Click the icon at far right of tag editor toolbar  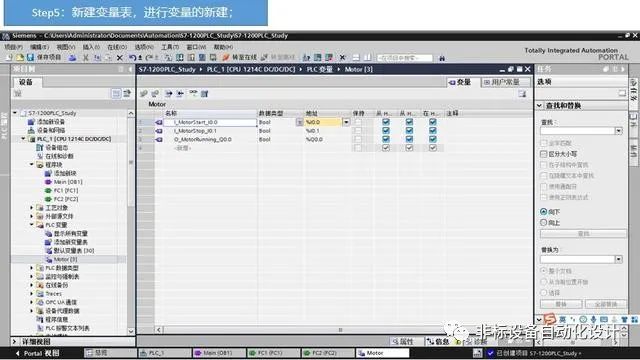coord(522,94)
